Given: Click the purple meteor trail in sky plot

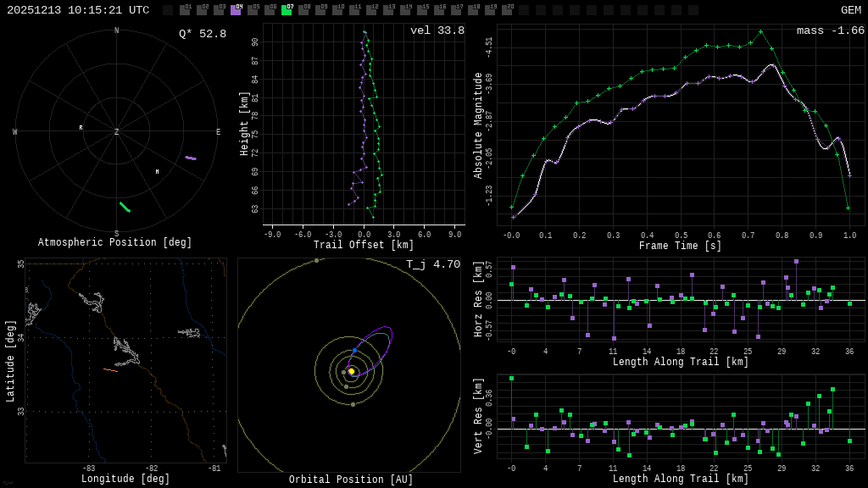Looking at the screenshot, I should 191,158.
